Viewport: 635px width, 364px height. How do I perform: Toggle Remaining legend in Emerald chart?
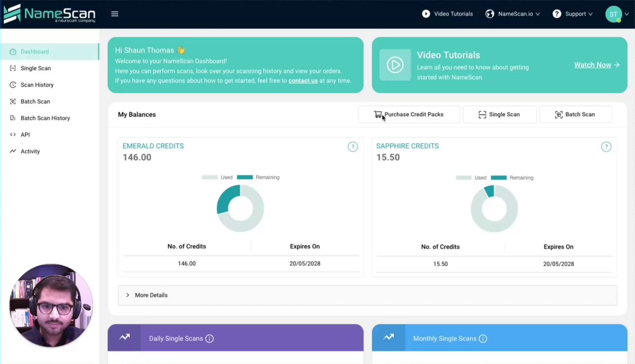pyautogui.click(x=258, y=177)
